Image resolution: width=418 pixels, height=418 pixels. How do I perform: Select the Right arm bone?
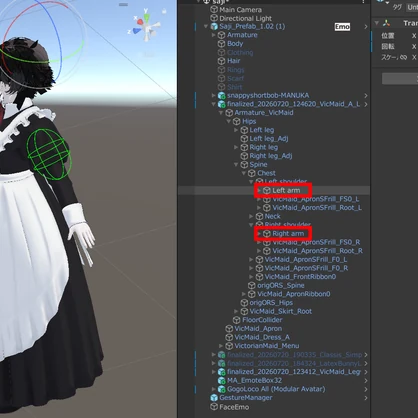point(288,234)
